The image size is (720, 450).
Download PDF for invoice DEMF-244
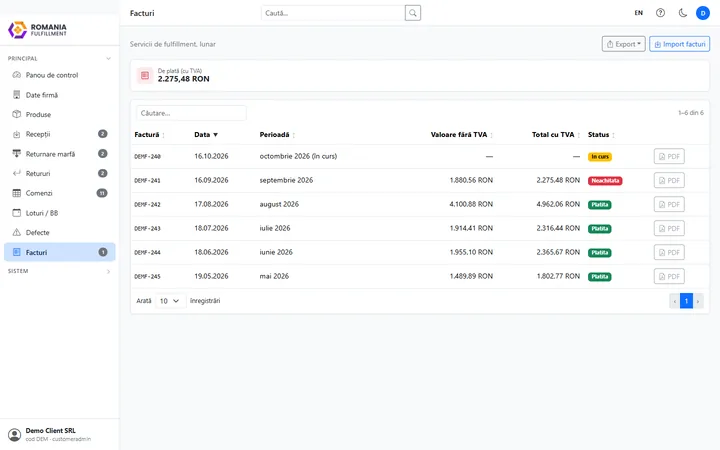pyautogui.click(x=669, y=252)
